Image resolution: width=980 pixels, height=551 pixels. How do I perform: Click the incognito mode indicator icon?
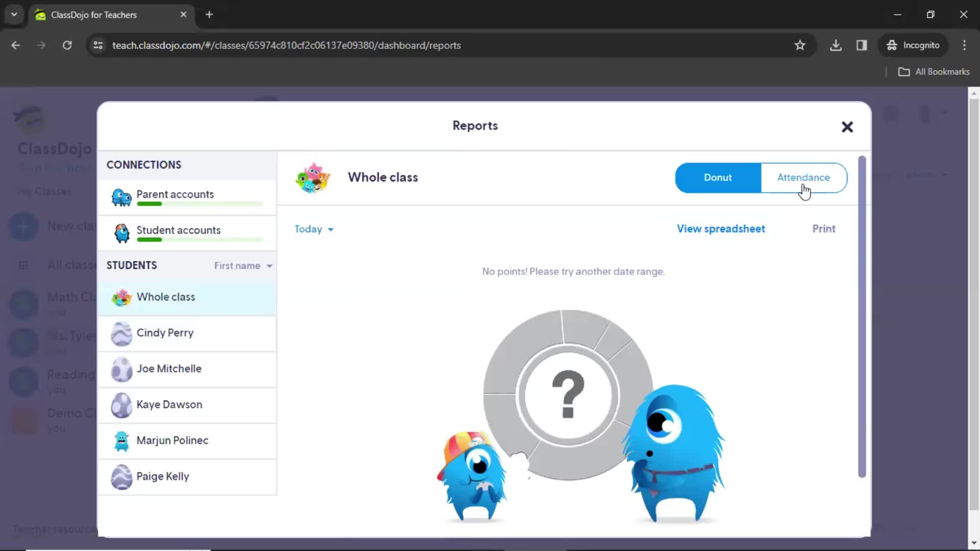(891, 45)
